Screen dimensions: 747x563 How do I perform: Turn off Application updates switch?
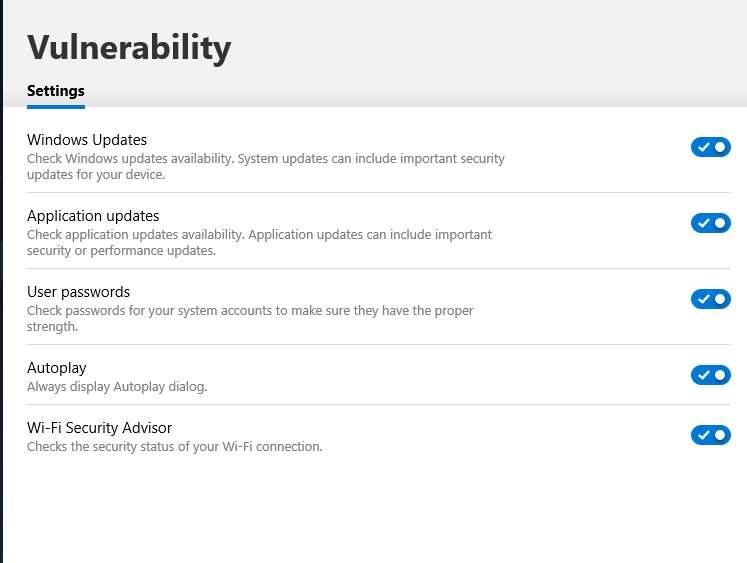point(710,223)
